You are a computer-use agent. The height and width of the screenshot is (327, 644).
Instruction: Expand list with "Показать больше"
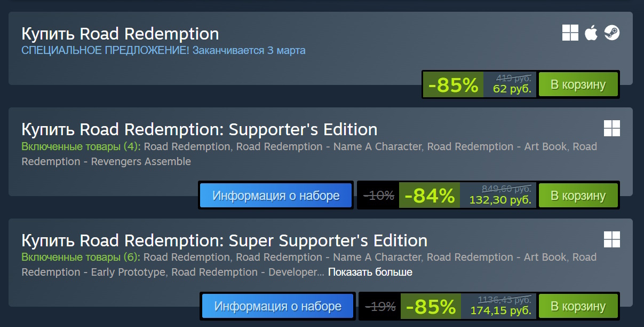[370, 272]
